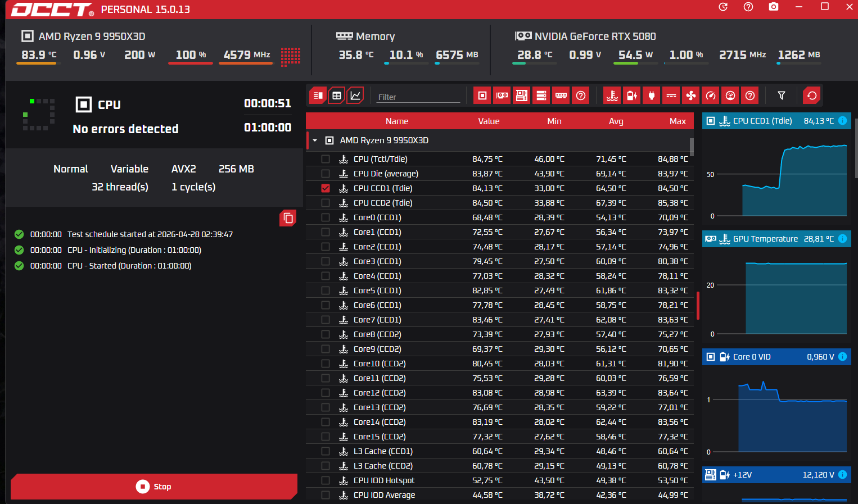The height and width of the screenshot is (504, 858).
Task: Show info for the Core 0 VID graph
Action: pos(843,356)
